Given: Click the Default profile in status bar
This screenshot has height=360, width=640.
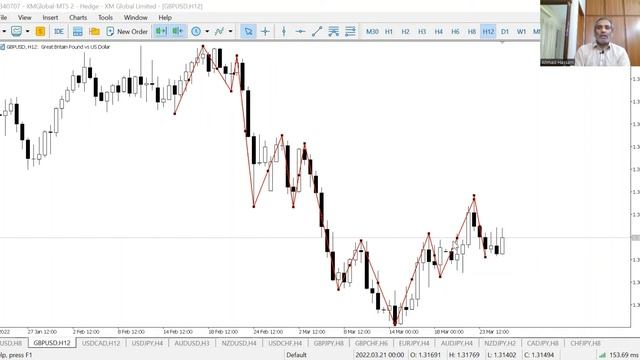Looking at the screenshot, I should click(296, 355).
